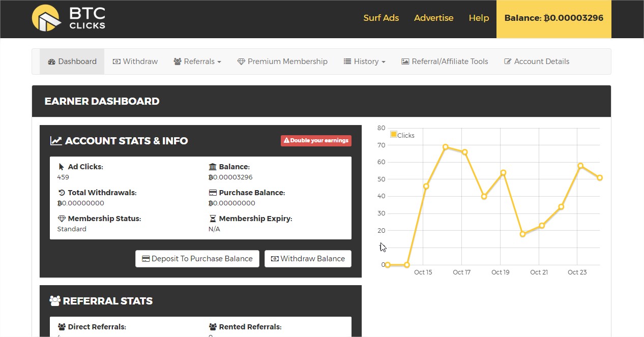
Task: Click the Referrals people icon in nav bar
Action: pyautogui.click(x=178, y=62)
